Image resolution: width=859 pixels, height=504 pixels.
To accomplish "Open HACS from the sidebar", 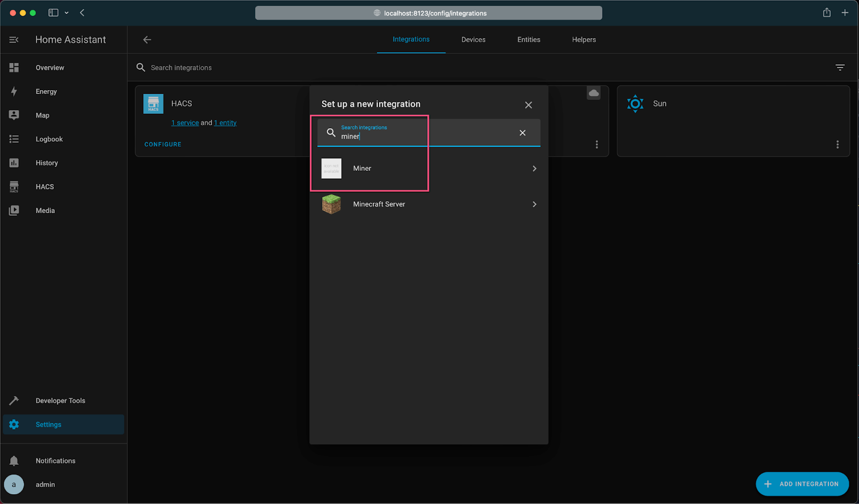I will [x=63, y=187].
